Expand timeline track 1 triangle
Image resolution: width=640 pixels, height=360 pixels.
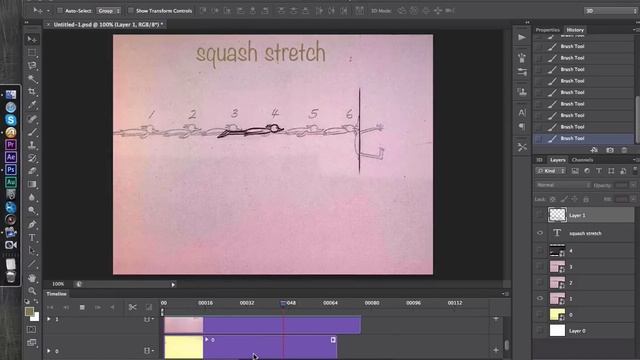click(x=49, y=319)
